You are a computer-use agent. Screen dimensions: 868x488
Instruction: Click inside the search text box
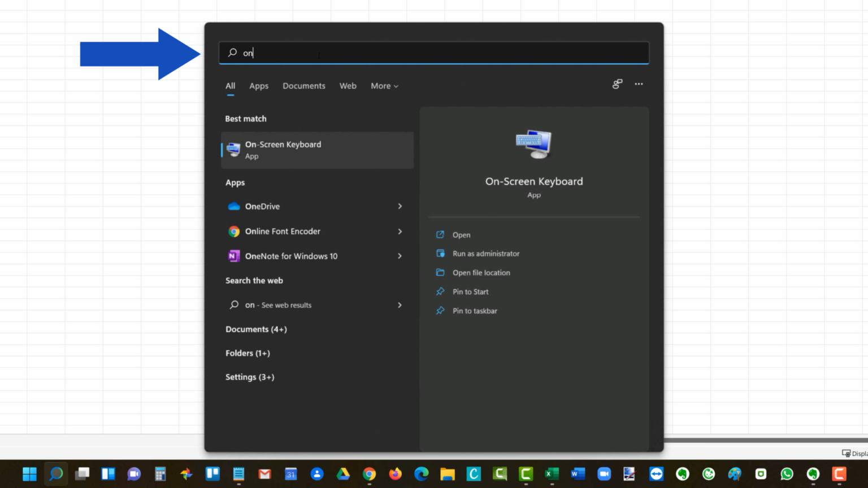click(x=441, y=53)
